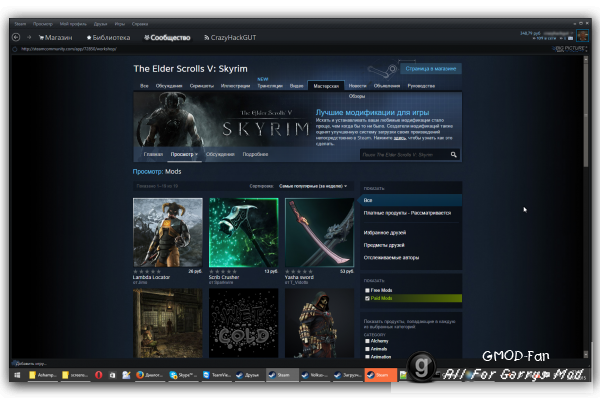Switch to the Иллюстрации hub tab
The width and height of the screenshot is (600, 400).
[x=235, y=86]
